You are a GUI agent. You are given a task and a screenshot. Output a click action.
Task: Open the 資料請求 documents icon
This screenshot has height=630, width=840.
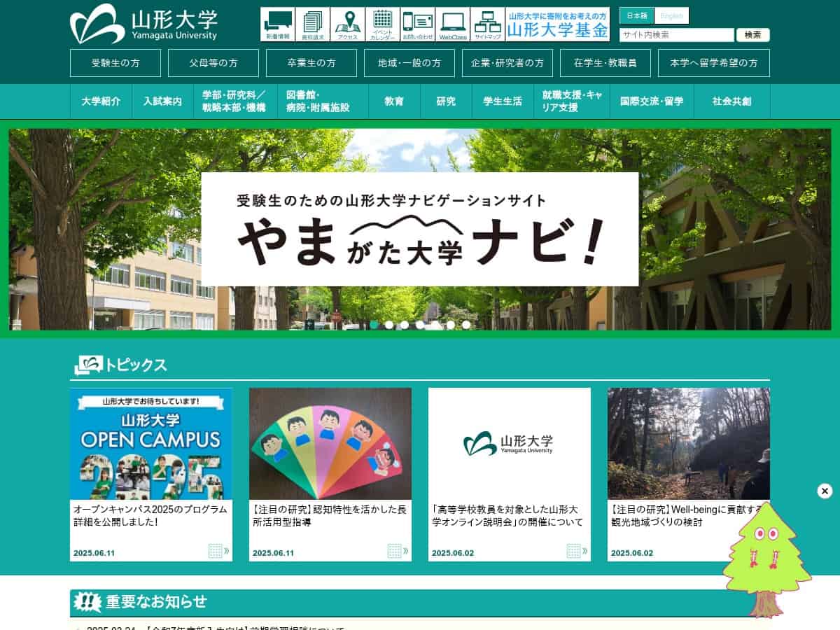pos(312,24)
